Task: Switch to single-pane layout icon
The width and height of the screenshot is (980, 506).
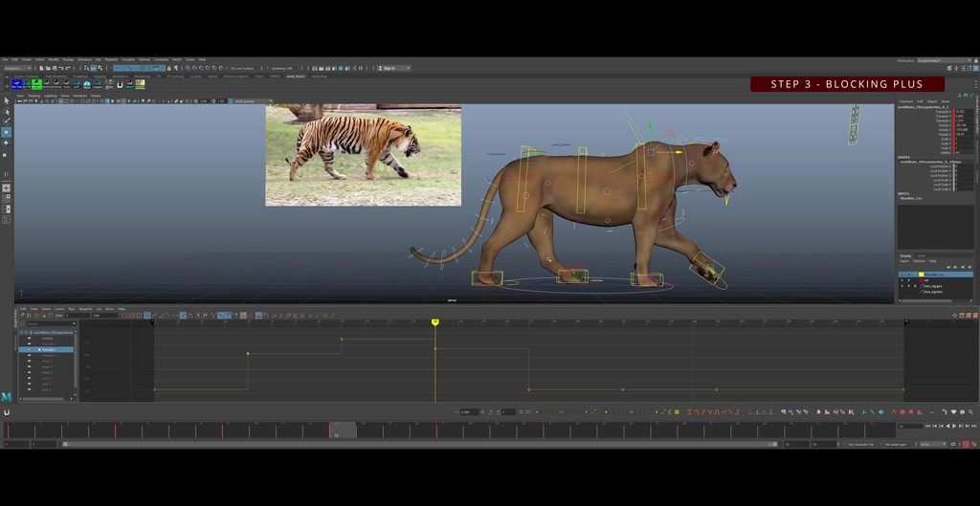Action: (x=7, y=187)
